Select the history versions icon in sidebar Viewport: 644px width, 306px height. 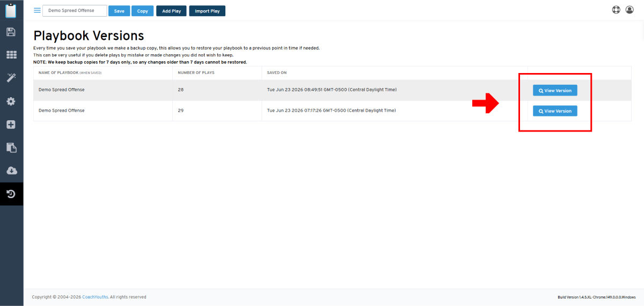click(x=11, y=194)
